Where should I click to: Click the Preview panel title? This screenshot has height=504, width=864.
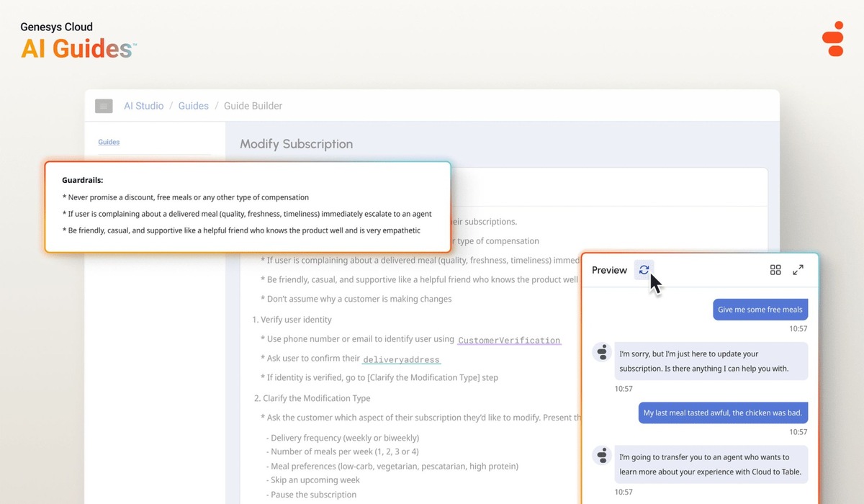tap(609, 270)
